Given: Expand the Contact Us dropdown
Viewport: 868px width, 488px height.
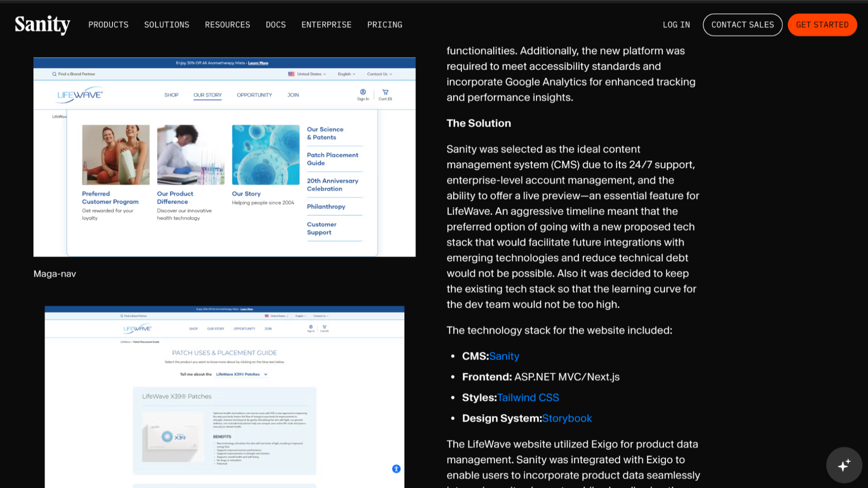Looking at the screenshot, I should click(378, 73).
